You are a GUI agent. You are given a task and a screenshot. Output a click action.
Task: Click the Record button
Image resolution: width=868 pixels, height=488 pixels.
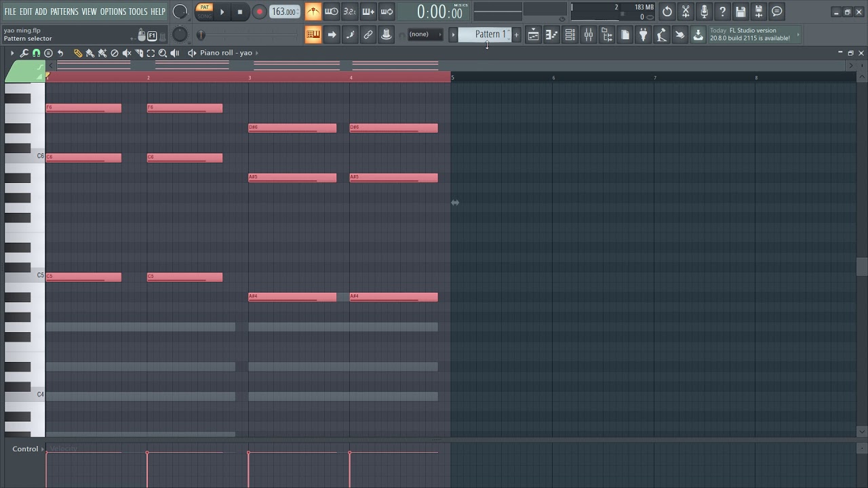259,12
